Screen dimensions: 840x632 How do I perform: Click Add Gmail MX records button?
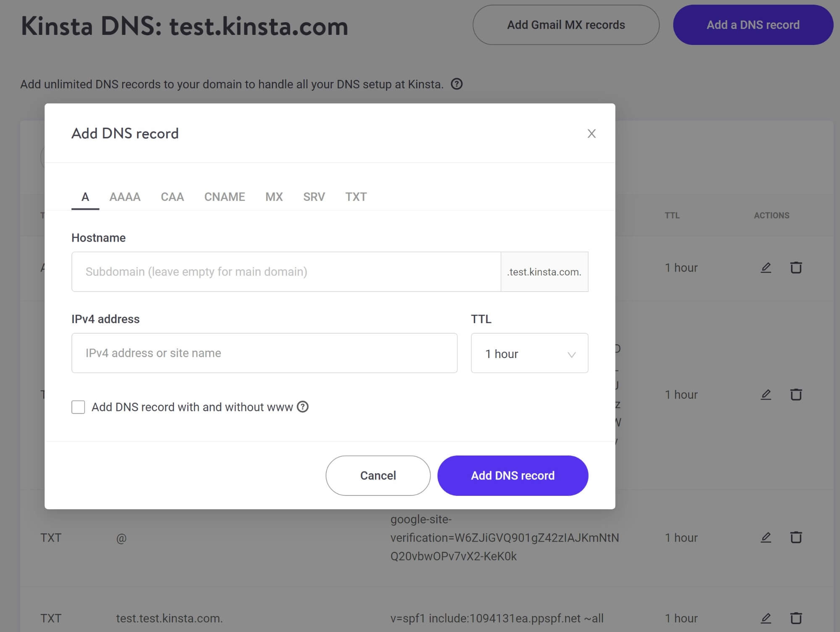pyautogui.click(x=566, y=25)
